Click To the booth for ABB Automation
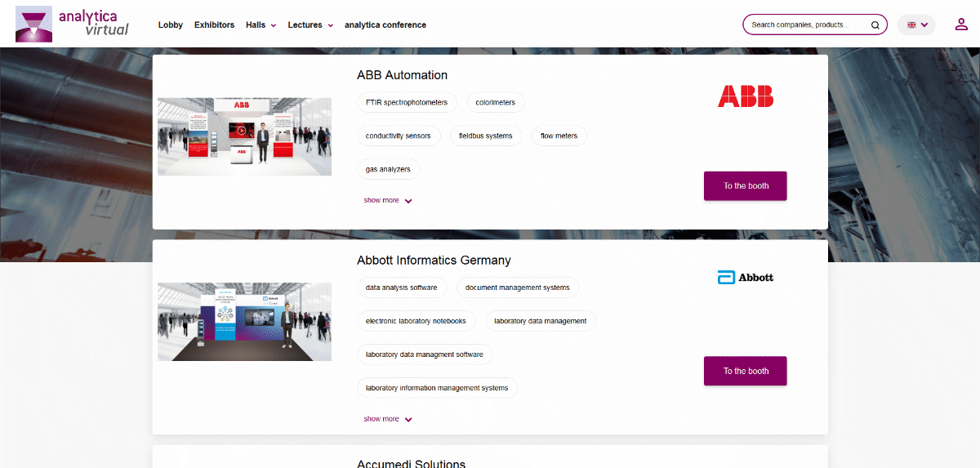Screen dimensions: 980x468 (746, 186)
